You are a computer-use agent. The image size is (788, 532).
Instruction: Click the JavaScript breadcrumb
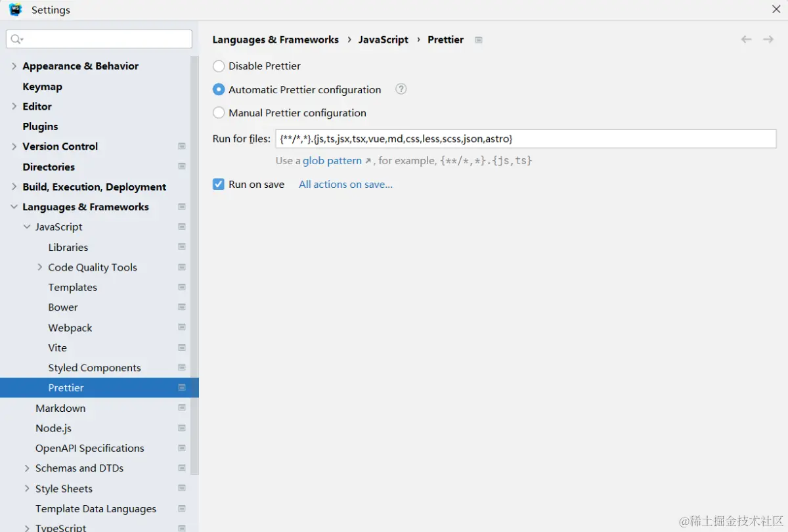pyautogui.click(x=383, y=40)
